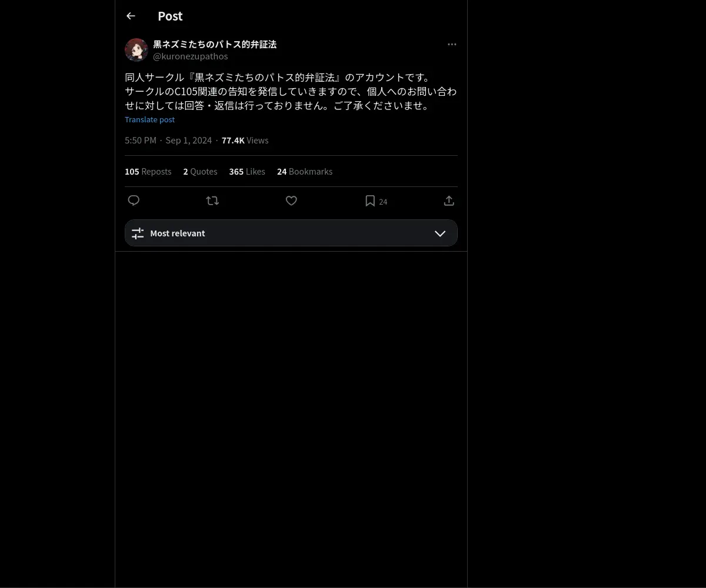This screenshot has width=706, height=588.
Task: Click the reply speech bubble icon
Action: point(134,201)
